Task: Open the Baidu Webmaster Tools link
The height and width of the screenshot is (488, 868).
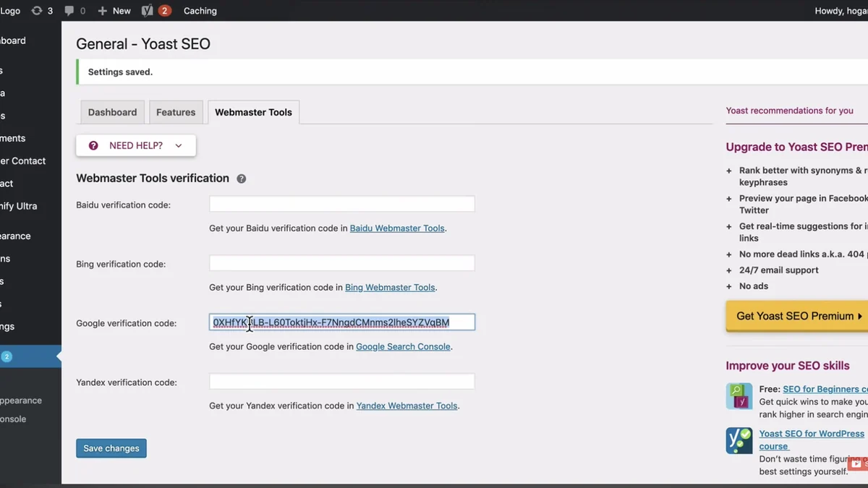Action: click(x=397, y=228)
